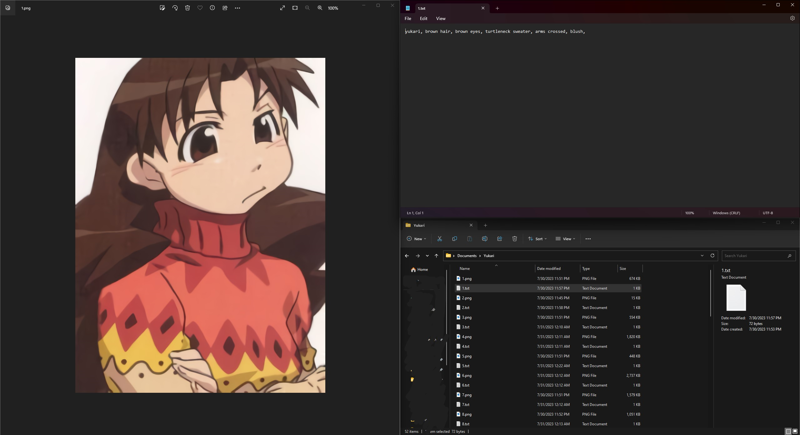The width and height of the screenshot is (800, 435).
Task: Expand the address bar history dropdown
Action: (x=702, y=255)
